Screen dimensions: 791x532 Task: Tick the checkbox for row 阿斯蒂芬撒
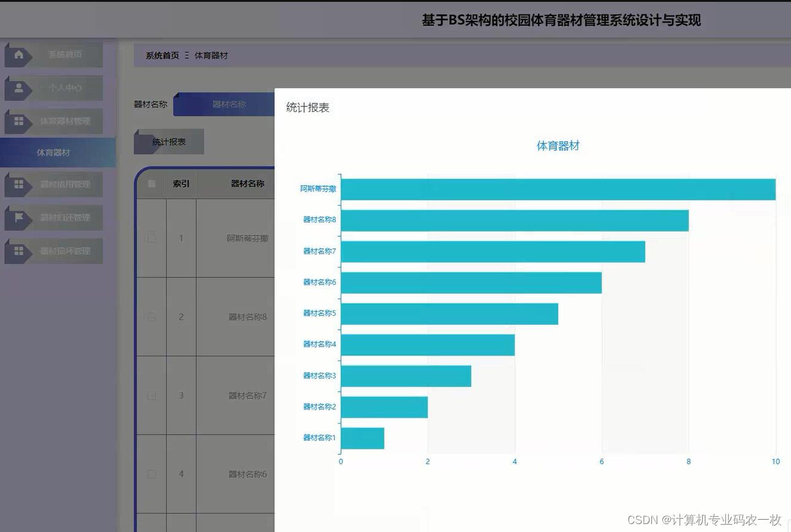pos(151,238)
